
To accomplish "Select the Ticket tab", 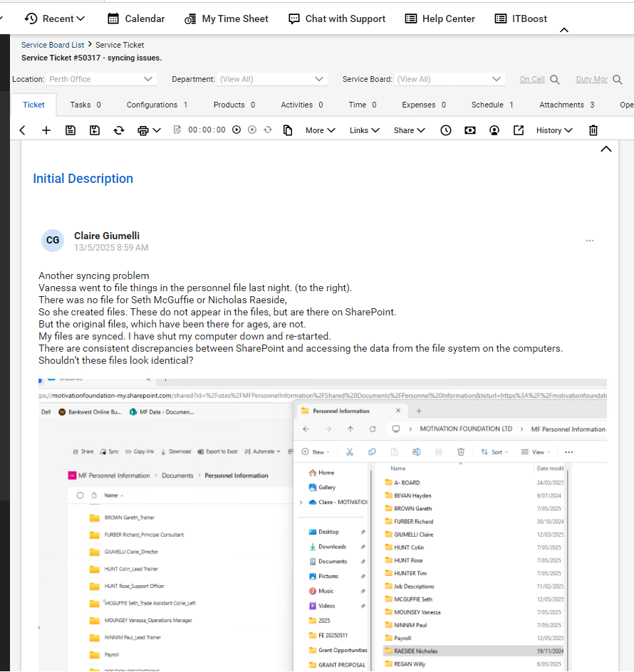I will pos(33,105).
